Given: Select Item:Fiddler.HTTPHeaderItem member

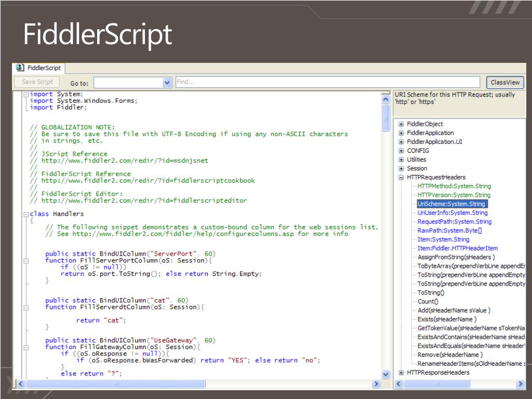Looking at the screenshot, I should click(457, 248).
